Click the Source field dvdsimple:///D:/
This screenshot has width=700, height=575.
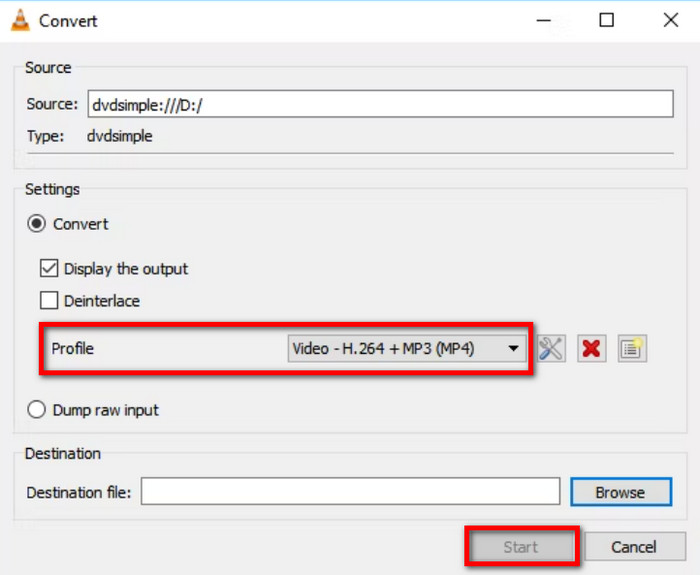click(x=380, y=104)
